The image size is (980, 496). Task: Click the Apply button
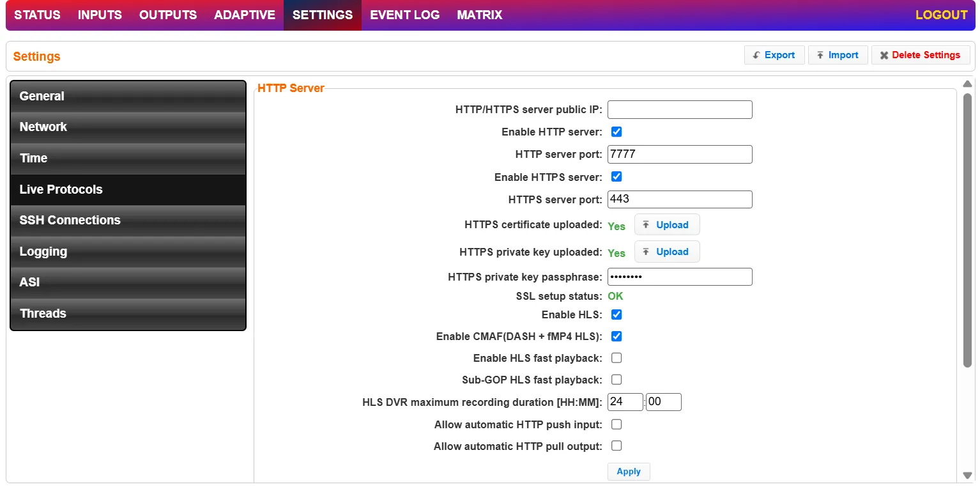point(629,472)
